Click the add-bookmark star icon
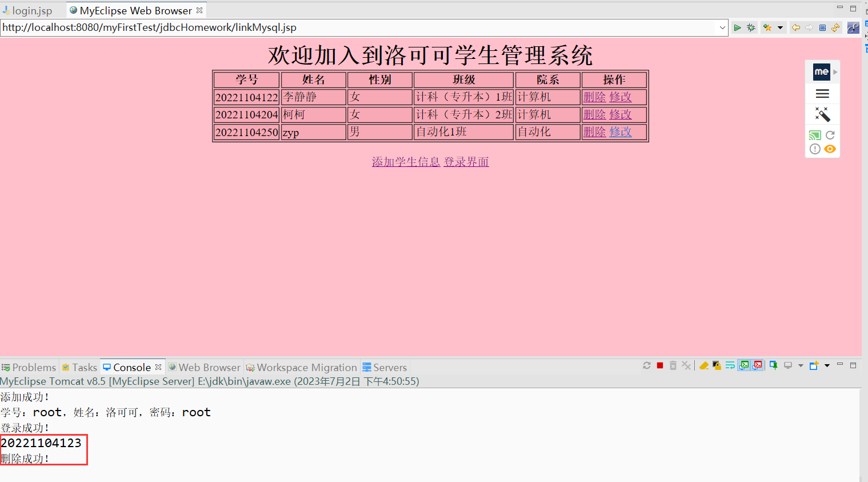Screen dimensions: 868x482 (x=767, y=27)
